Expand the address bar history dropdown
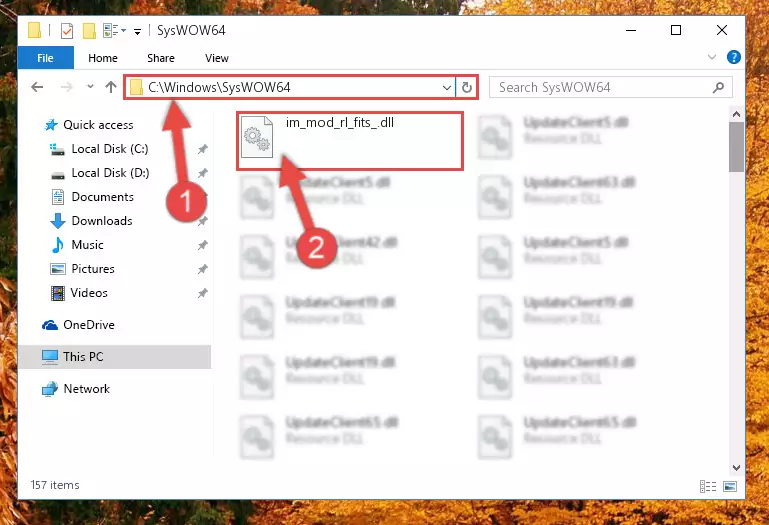The width and height of the screenshot is (769, 525). pyautogui.click(x=446, y=88)
